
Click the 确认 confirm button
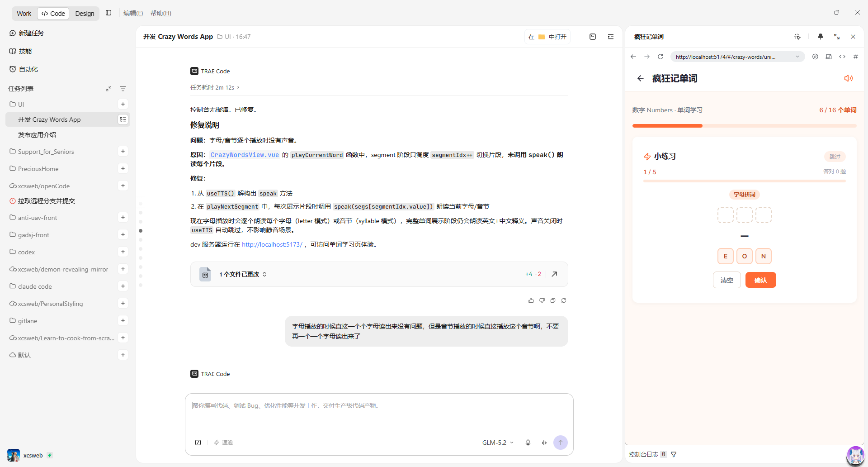click(761, 280)
